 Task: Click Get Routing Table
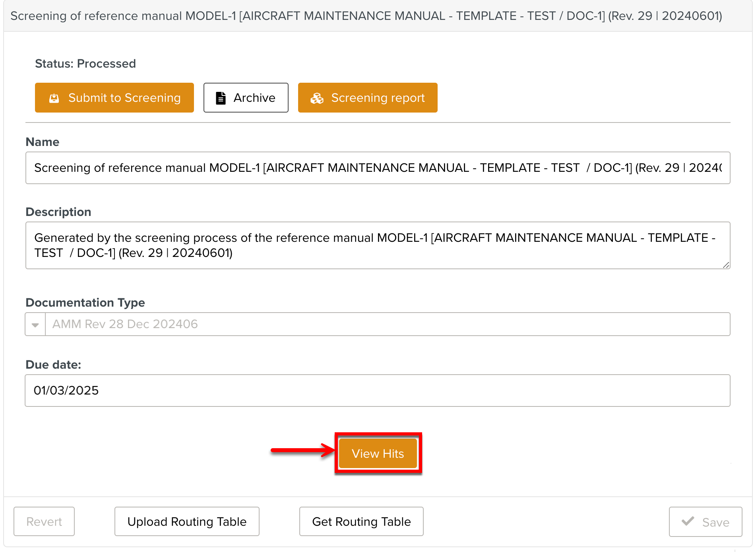(x=361, y=521)
